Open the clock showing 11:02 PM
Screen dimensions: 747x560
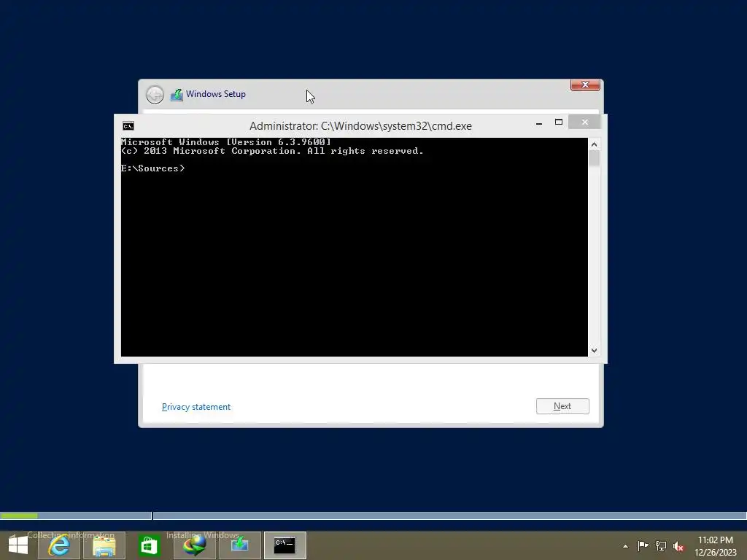tap(716, 546)
